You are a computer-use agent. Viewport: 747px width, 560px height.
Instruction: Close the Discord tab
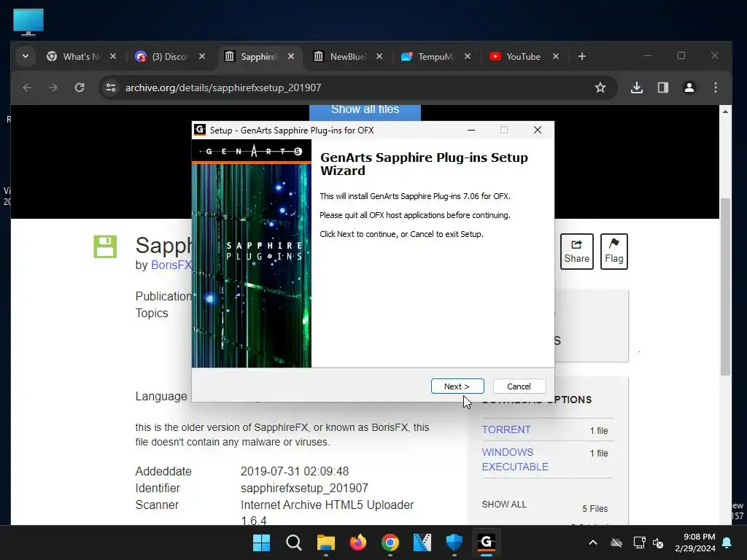click(x=202, y=57)
